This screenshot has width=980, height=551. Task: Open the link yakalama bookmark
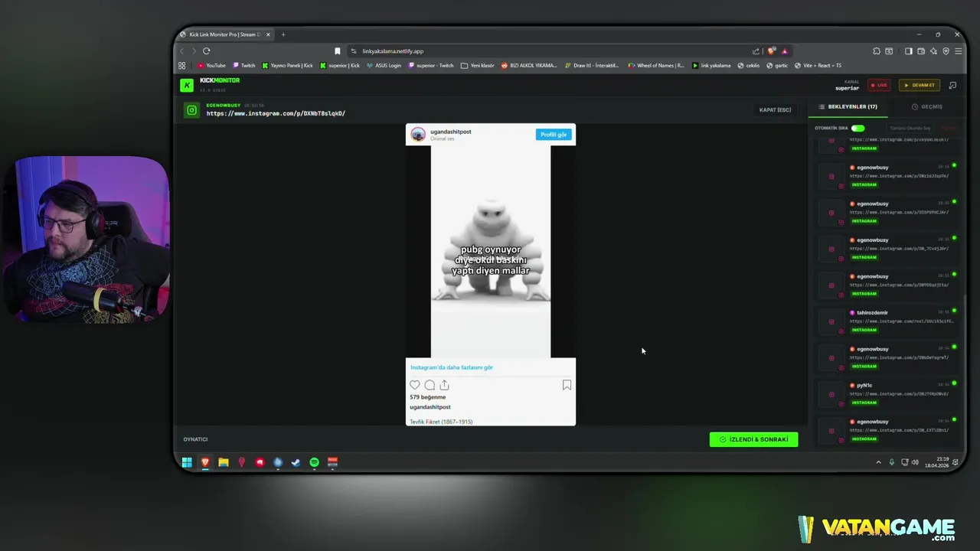point(711,66)
